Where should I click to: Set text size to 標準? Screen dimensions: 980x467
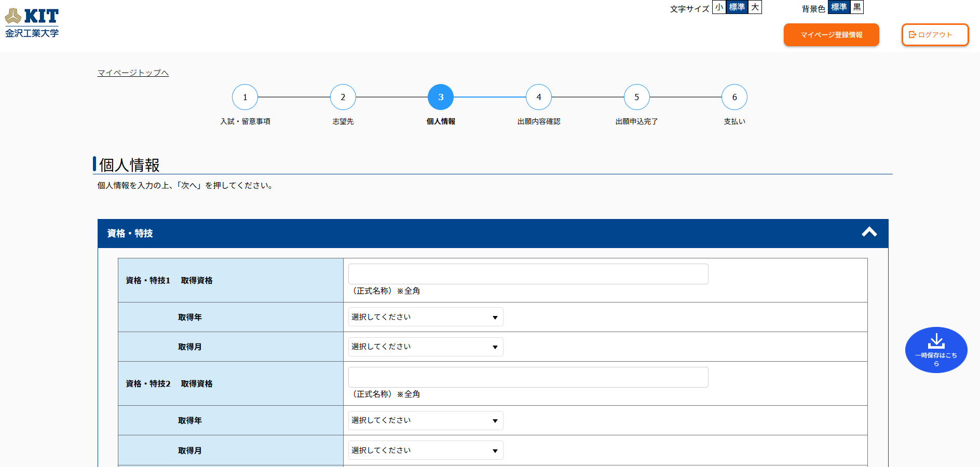click(x=737, y=7)
